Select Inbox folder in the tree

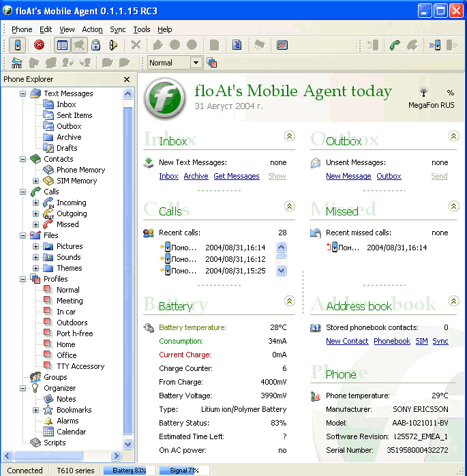point(66,104)
